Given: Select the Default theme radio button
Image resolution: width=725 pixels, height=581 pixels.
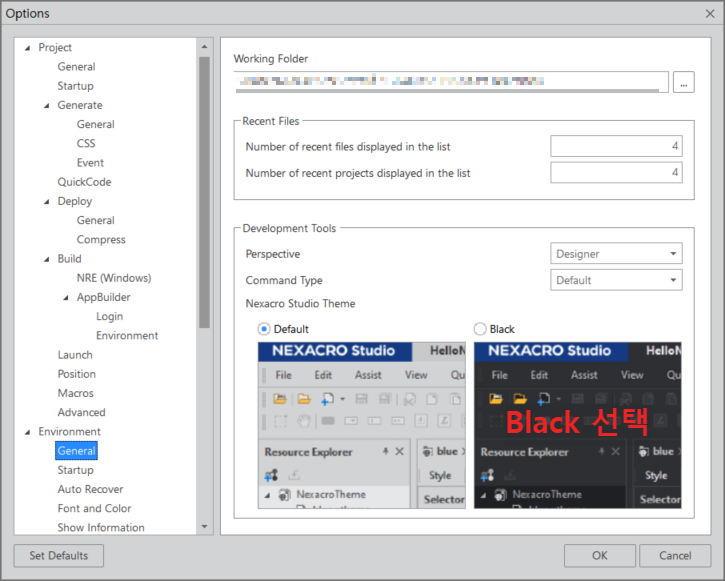Looking at the screenshot, I should (x=264, y=329).
